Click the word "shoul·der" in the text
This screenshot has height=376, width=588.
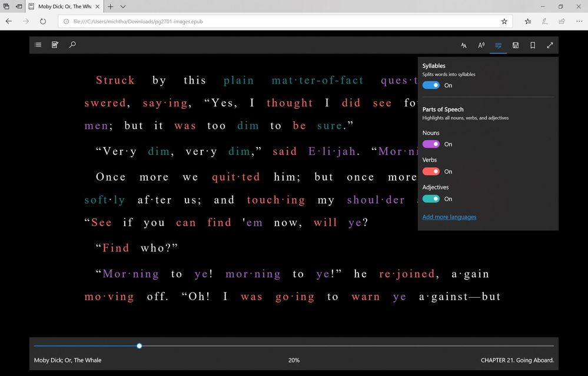(376, 200)
